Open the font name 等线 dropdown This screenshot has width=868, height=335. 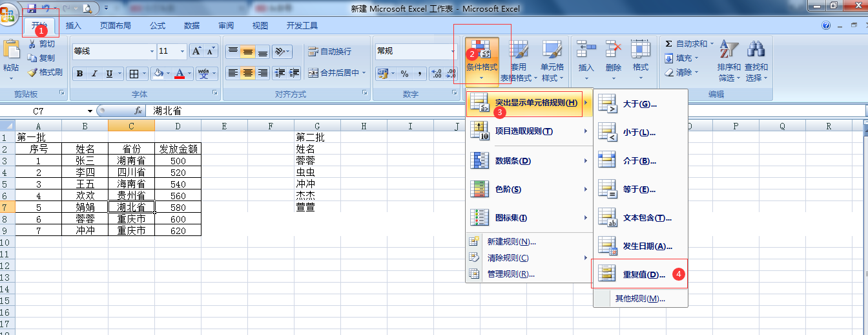click(x=152, y=51)
